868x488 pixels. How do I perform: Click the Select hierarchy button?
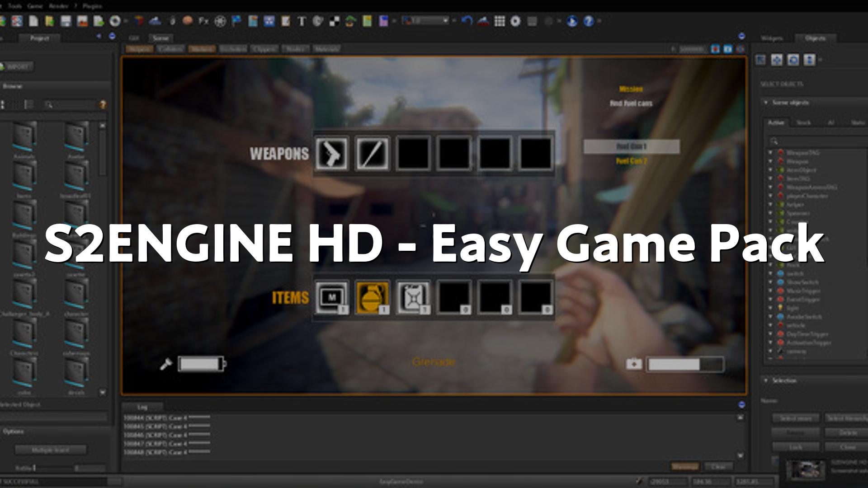pos(846,418)
